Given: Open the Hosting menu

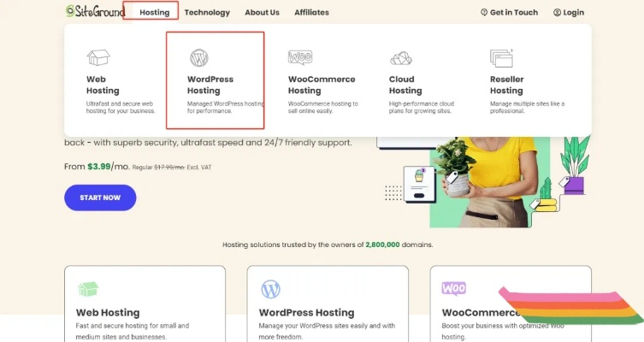Looking at the screenshot, I should coord(155,12).
